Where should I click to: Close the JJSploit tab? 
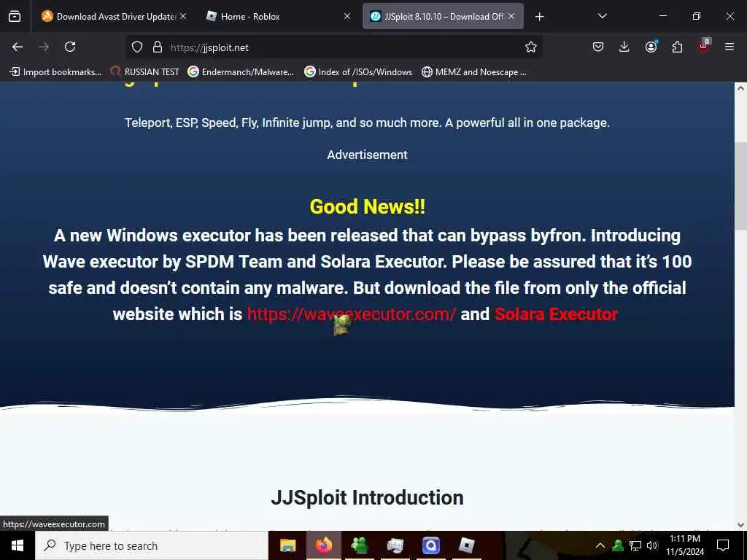pos(511,16)
